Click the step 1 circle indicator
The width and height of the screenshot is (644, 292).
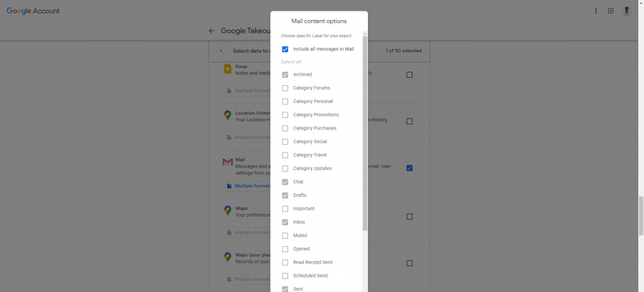click(221, 51)
